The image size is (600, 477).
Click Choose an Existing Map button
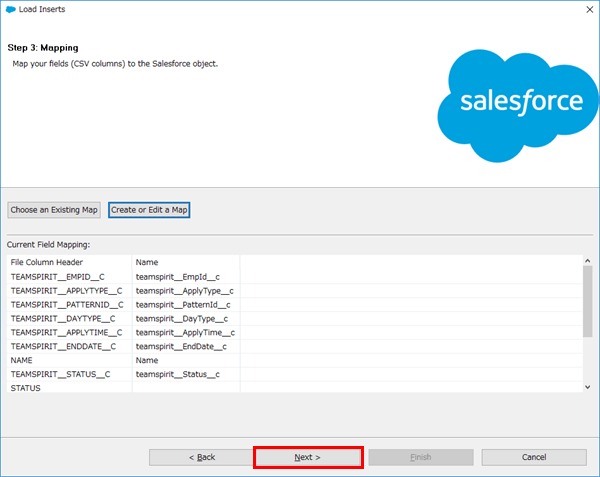point(54,210)
